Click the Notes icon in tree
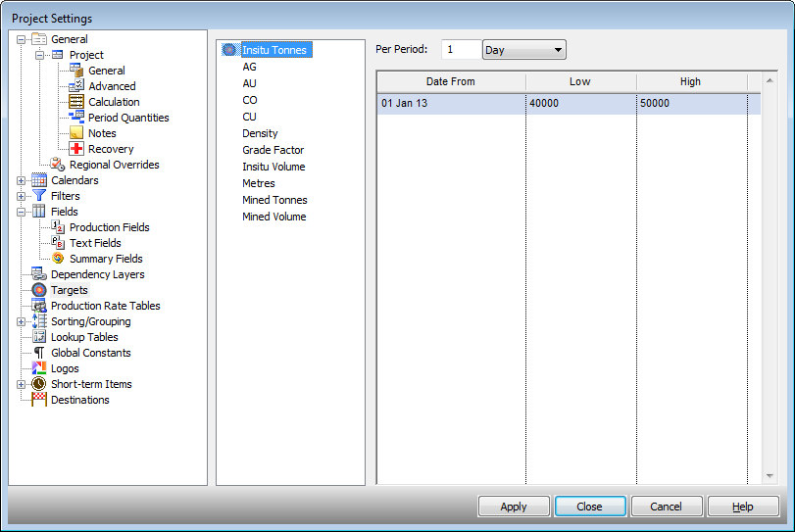Viewport: 795px width, 532px height. pos(76,133)
